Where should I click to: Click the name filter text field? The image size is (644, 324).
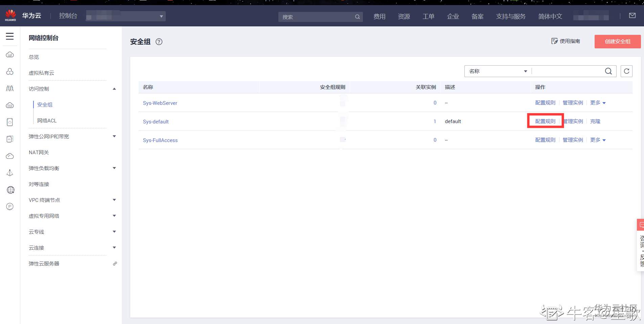[x=568, y=71]
